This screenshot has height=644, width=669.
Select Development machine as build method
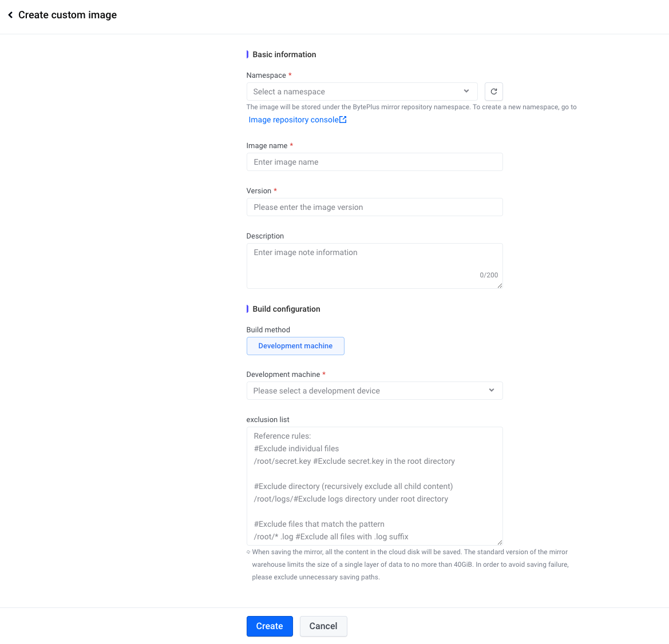295,346
